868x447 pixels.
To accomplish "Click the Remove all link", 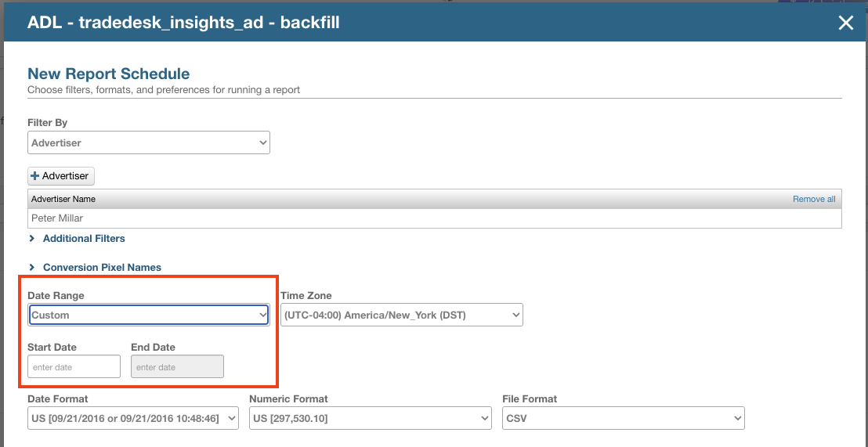I will point(813,199).
